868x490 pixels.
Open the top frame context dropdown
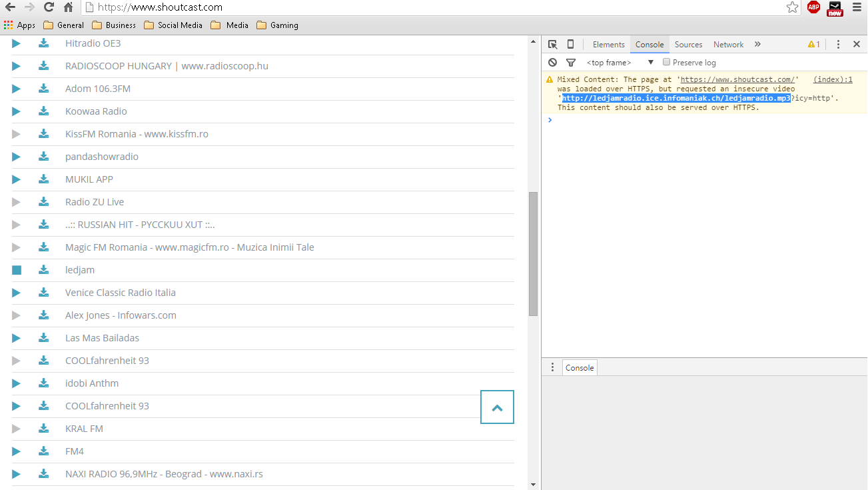620,62
